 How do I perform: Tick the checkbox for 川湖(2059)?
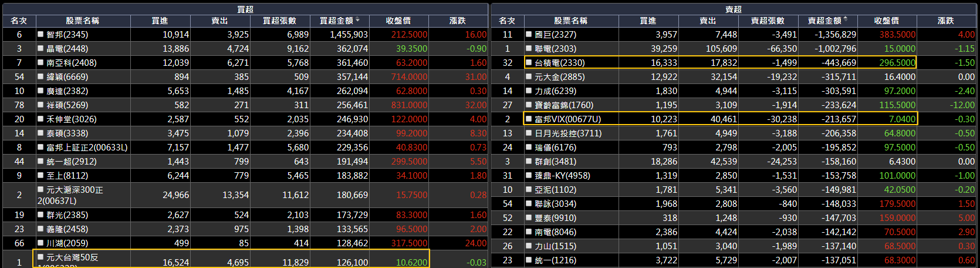pyautogui.click(x=40, y=243)
